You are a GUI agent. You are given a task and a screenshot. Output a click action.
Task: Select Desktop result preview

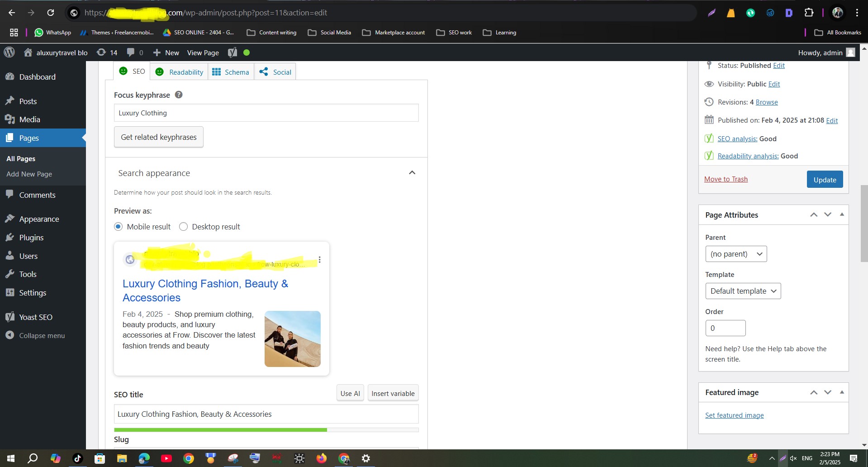(x=183, y=227)
